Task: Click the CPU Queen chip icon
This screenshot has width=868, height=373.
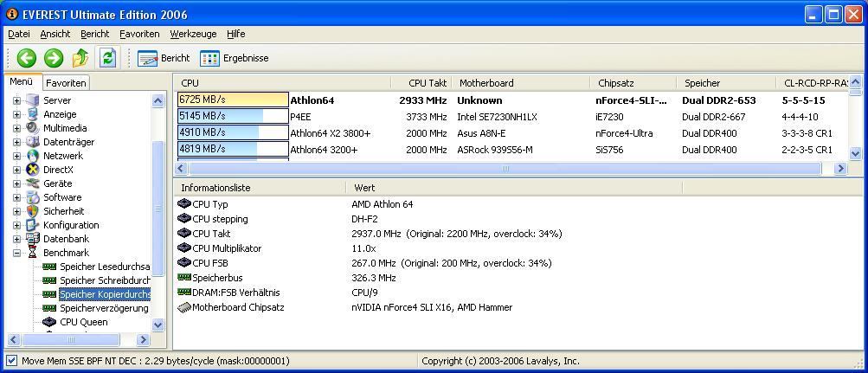Action: click(49, 322)
